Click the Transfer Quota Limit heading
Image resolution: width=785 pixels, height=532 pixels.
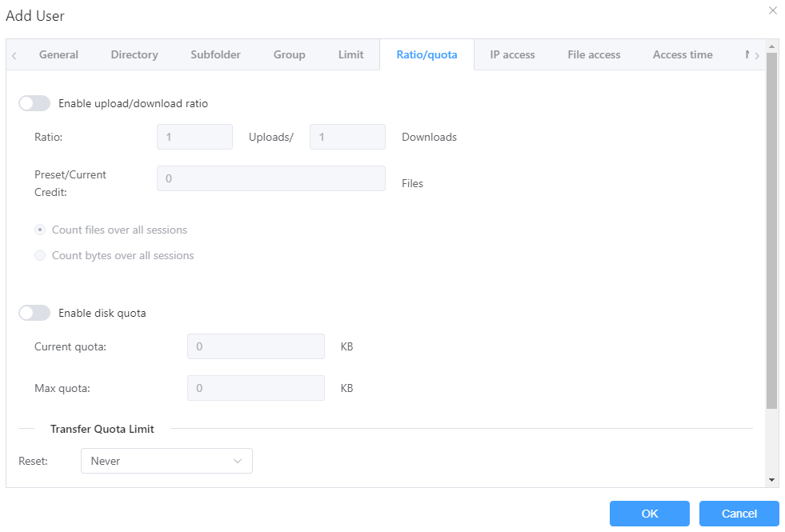pos(102,429)
